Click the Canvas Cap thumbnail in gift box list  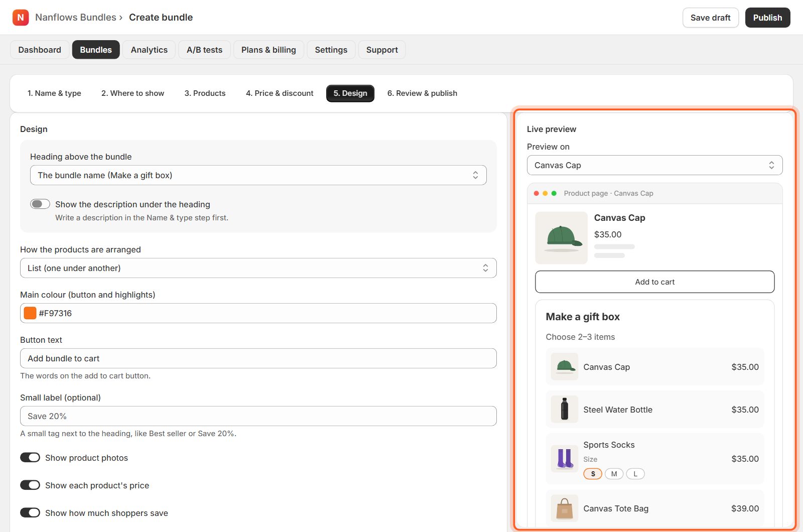(565, 367)
